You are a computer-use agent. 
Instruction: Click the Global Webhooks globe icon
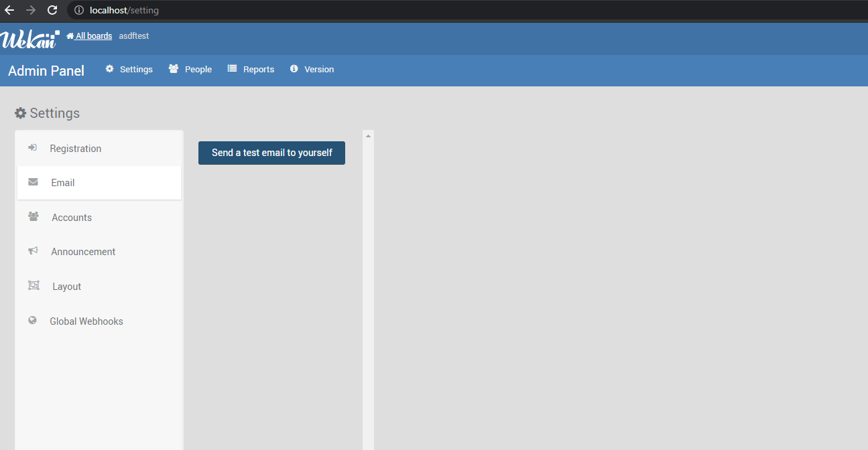pyautogui.click(x=32, y=321)
